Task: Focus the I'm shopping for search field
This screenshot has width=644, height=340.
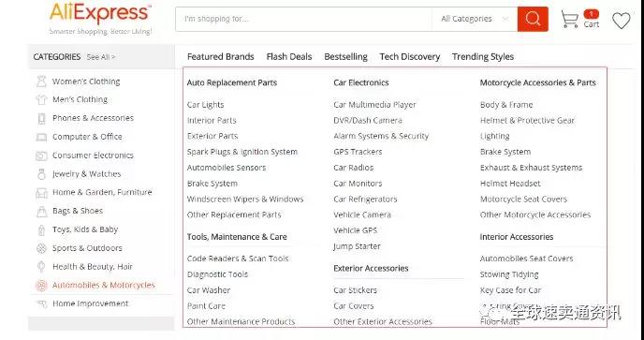Action: tap(304, 19)
